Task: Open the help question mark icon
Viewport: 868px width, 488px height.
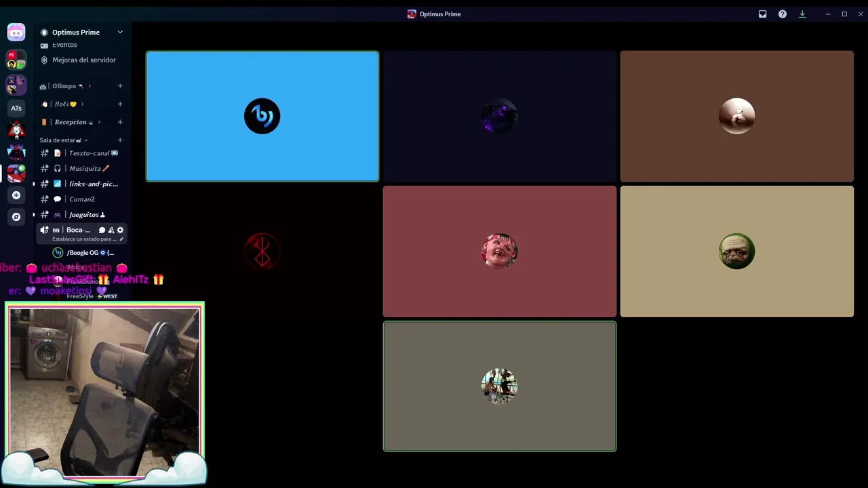Action: [783, 14]
